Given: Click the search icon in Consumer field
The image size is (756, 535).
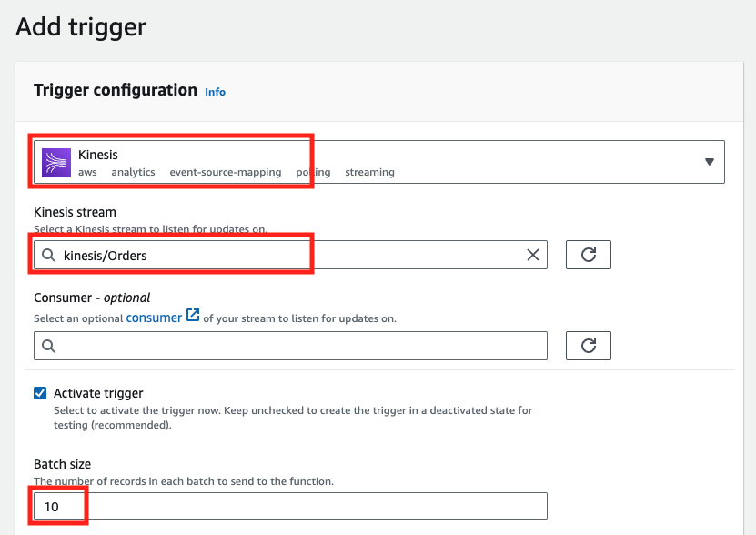Looking at the screenshot, I should tap(48, 346).
